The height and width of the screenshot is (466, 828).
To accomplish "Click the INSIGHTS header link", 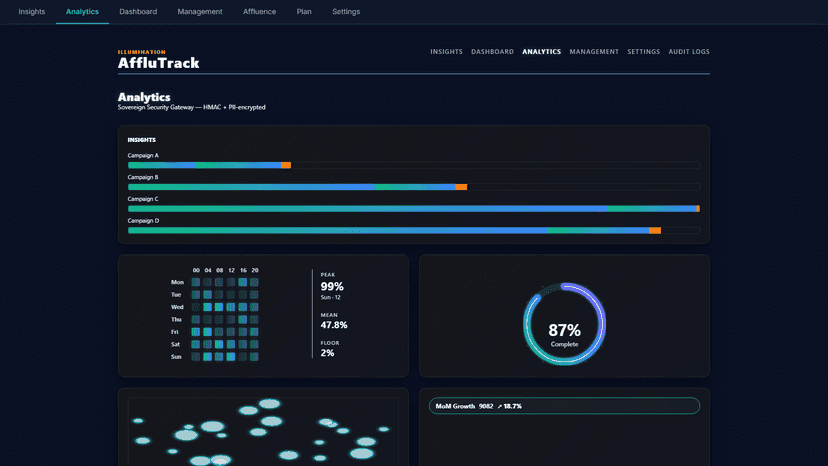I will (446, 52).
